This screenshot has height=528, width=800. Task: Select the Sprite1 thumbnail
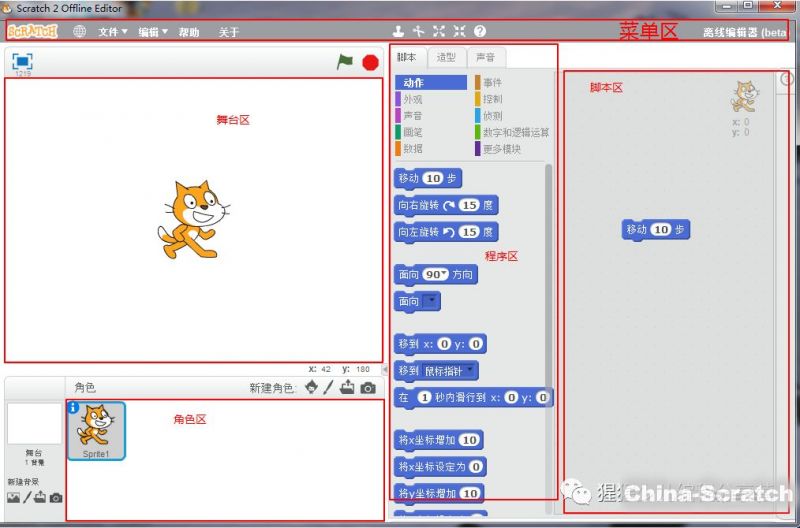[x=97, y=431]
